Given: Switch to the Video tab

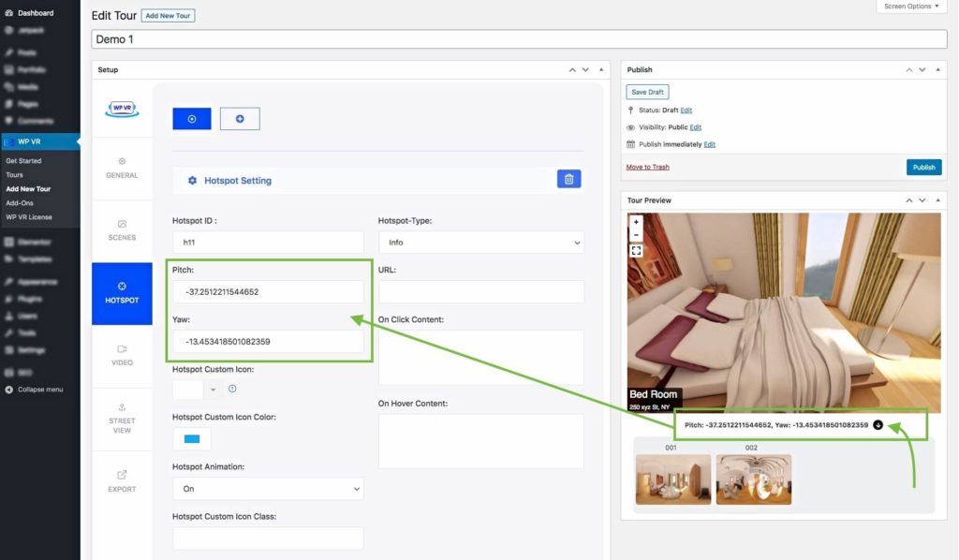Looking at the screenshot, I should (x=122, y=356).
